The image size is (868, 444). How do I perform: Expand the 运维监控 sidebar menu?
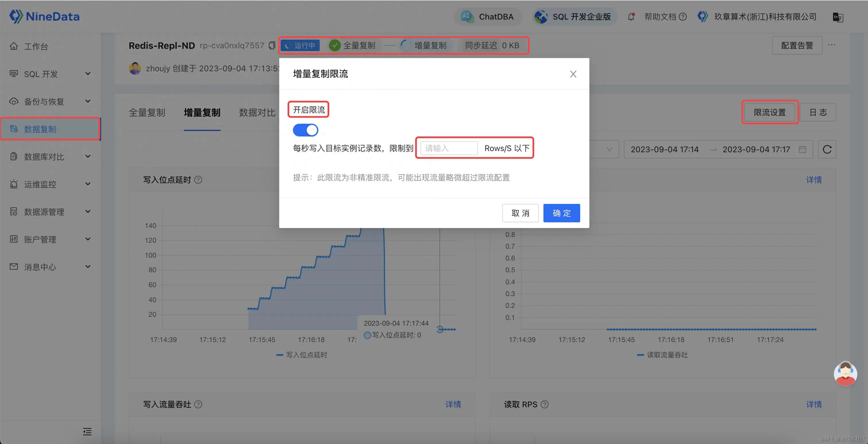tap(51, 184)
